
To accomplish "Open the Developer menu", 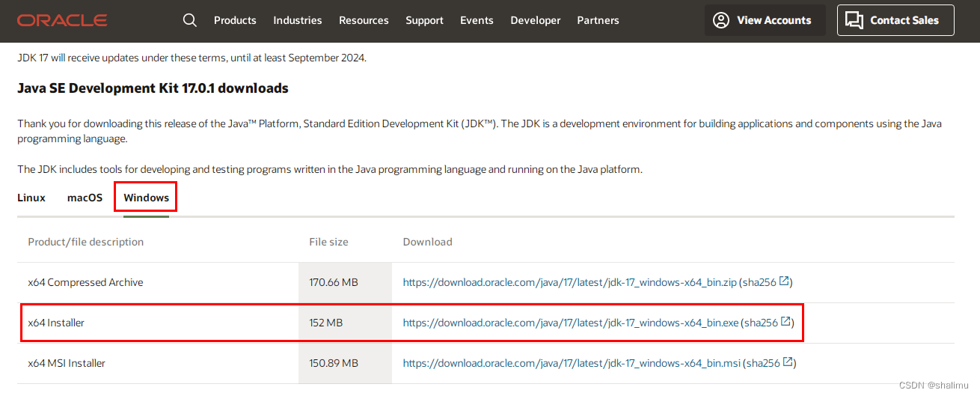I will tap(536, 20).
